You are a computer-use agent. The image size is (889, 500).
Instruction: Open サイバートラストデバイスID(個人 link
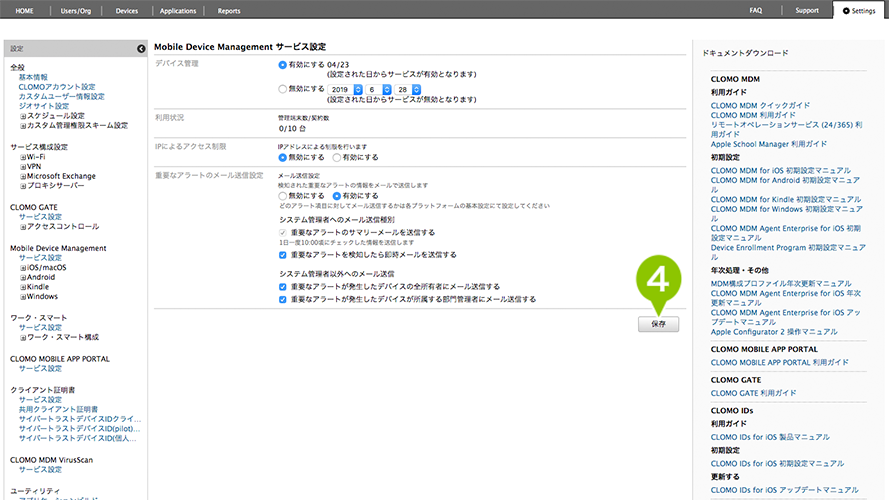78,438
